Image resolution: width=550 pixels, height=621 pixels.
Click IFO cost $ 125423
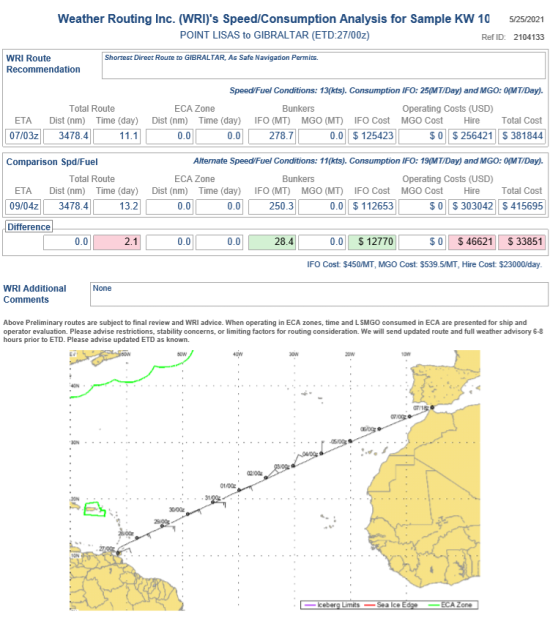tap(372, 136)
